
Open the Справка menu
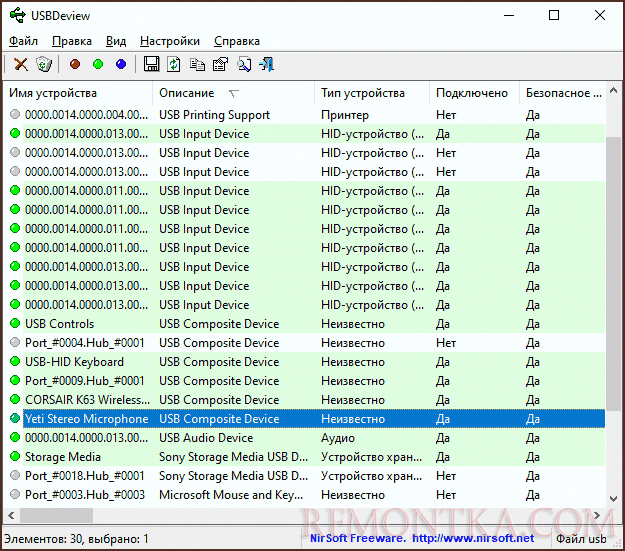[236, 41]
